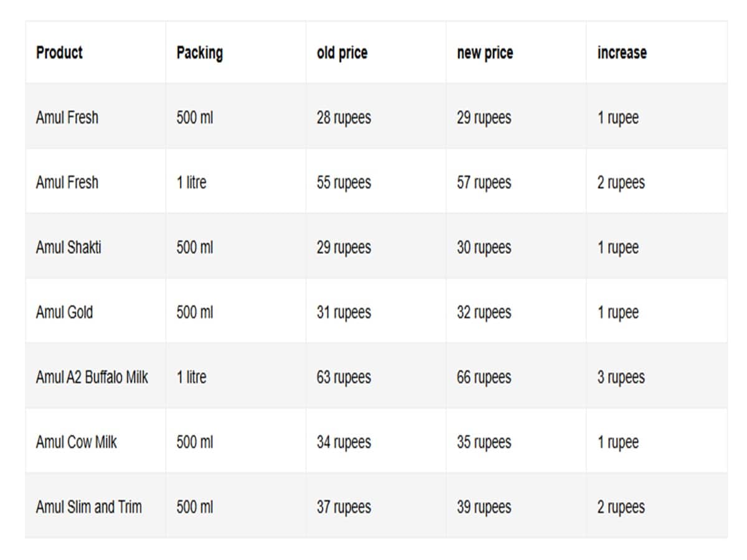Select the 63 rupees old price cell
747x560 pixels.
tap(376, 376)
